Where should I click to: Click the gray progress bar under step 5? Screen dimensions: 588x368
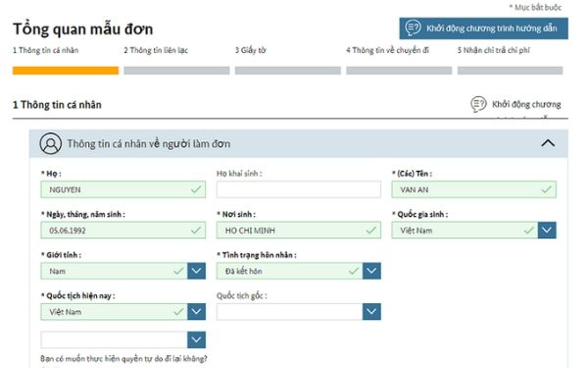(510, 71)
